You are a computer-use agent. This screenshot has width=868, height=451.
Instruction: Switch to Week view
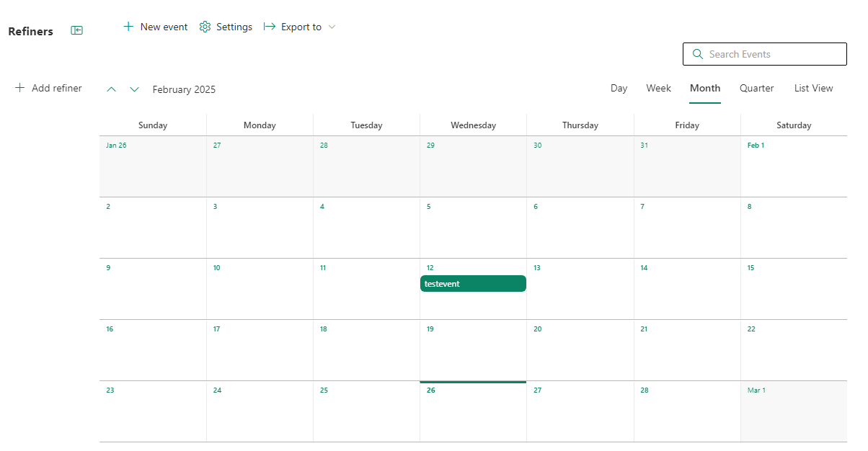(x=658, y=87)
